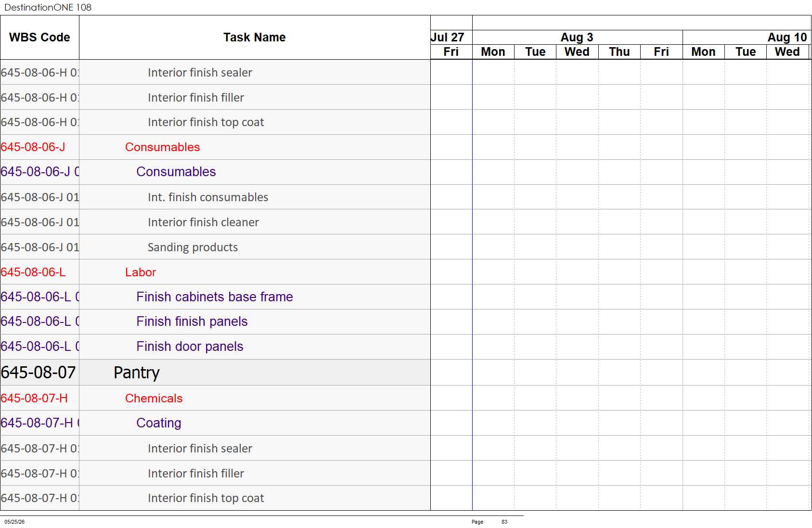Image resolution: width=812 pixels, height=528 pixels.
Task: Click WBS code in Finish door panels row
Action: click(40, 347)
